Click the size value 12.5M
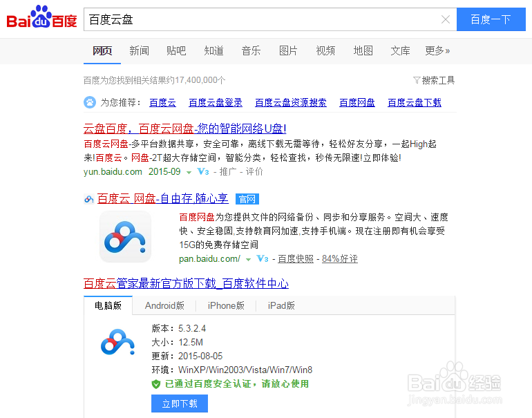The width and height of the screenshot is (532, 418). coord(191,342)
